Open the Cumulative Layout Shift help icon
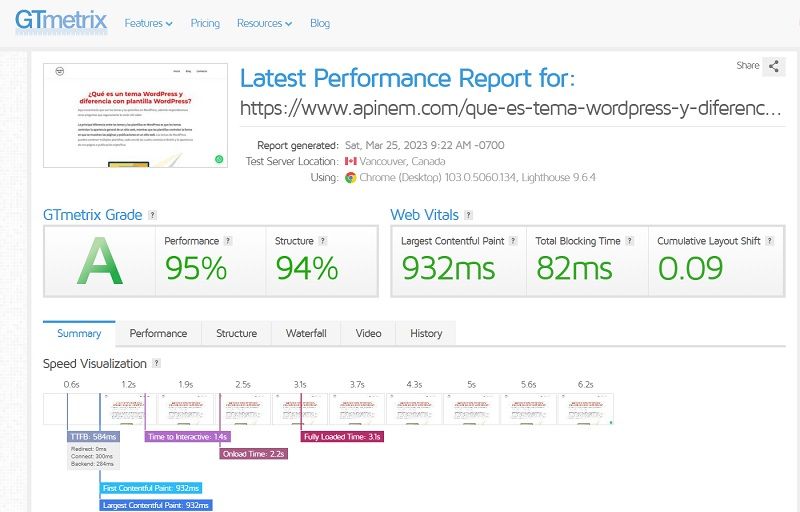Image resolution: width=800 pixels, height=512 pixels. (769, 241)
